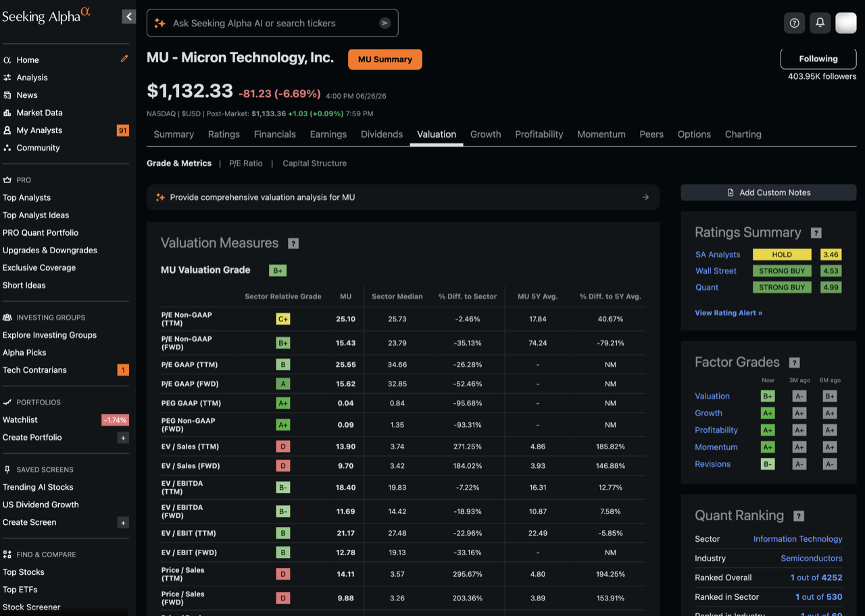The width and height of the screenshot is (865, 616).
Task: Open Top Analysts in the sidebar
Action: [26, 198]
